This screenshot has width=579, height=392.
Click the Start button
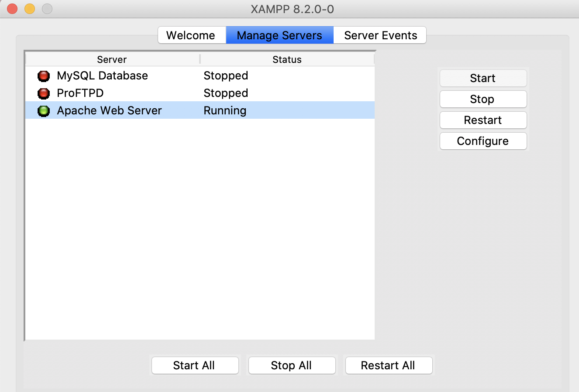[483, 78]
